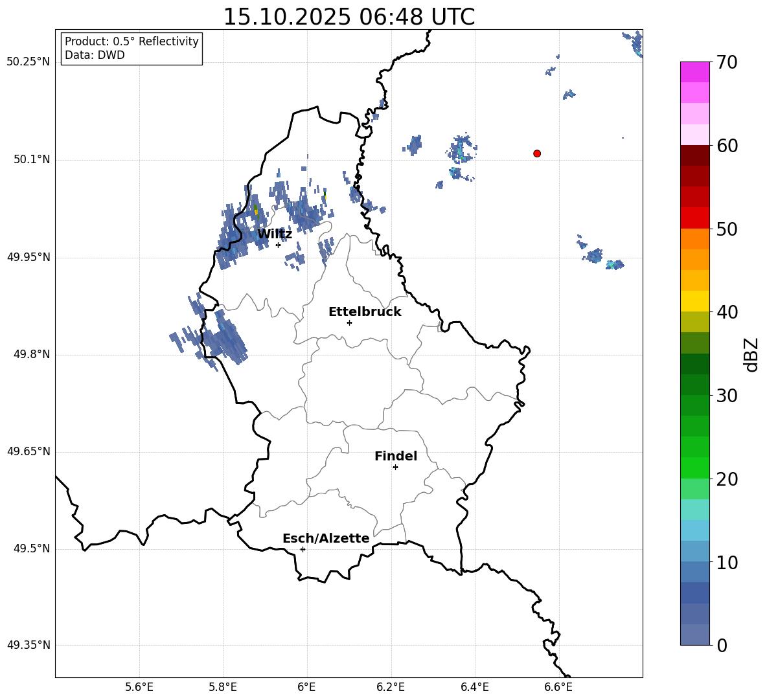767x700 pixels.
Task: Click the colorbar label 0
Action: [722, 645]
